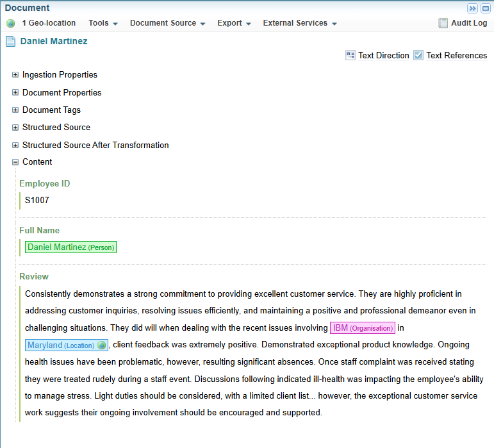Click the Text Direction icon
Viewport: 494px width, 448px height.
click(350, 55)
